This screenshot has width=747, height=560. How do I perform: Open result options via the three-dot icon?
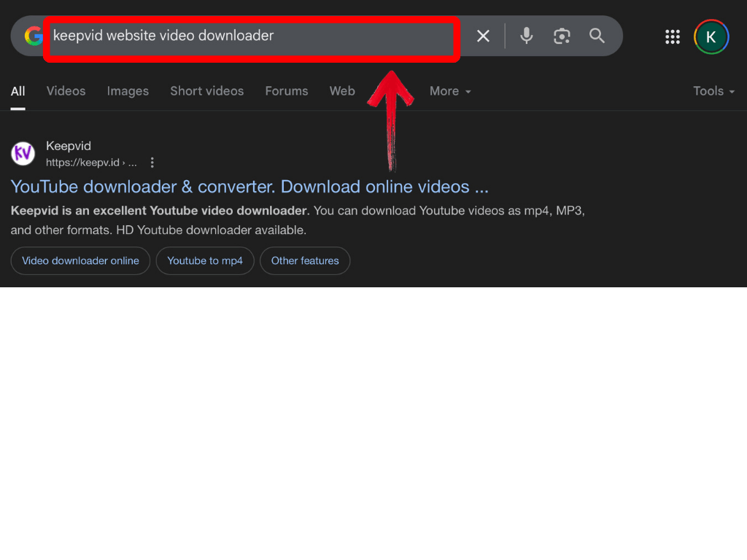point(152,162)
